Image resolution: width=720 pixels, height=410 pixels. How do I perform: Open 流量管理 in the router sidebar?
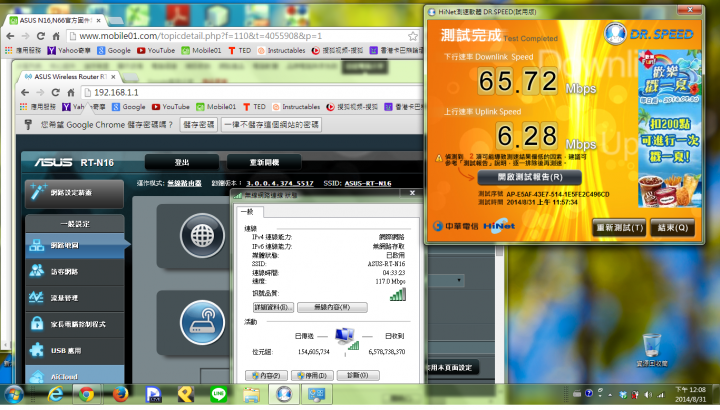click(75, 298)
